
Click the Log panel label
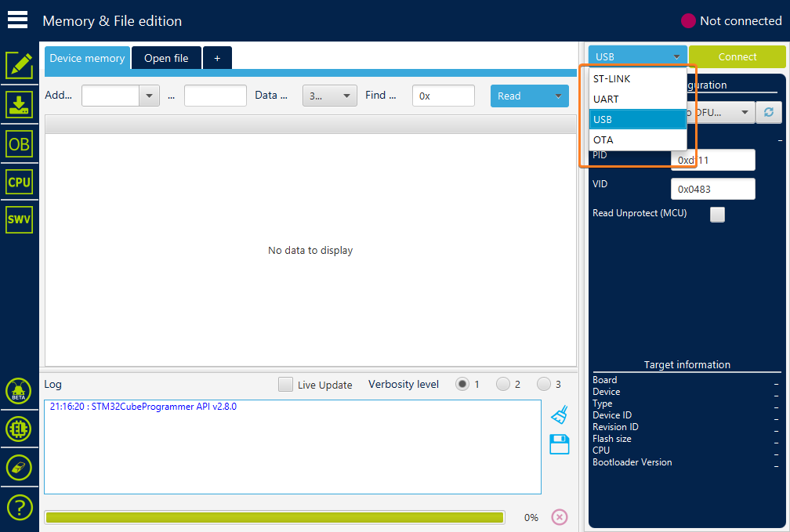(53, 385)
